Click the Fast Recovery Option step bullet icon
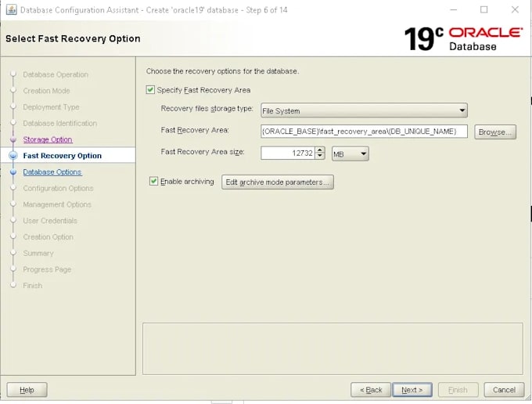Image resolution: width=532 pixels, height=404 pixels. (x=13, y=156)
